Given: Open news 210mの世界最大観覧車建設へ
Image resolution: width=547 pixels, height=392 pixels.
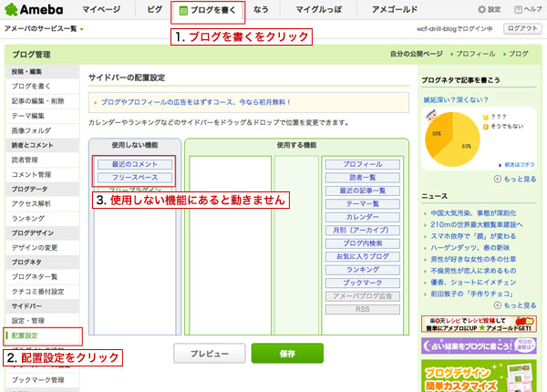Looking at the screenshot, I should (477, 224).
